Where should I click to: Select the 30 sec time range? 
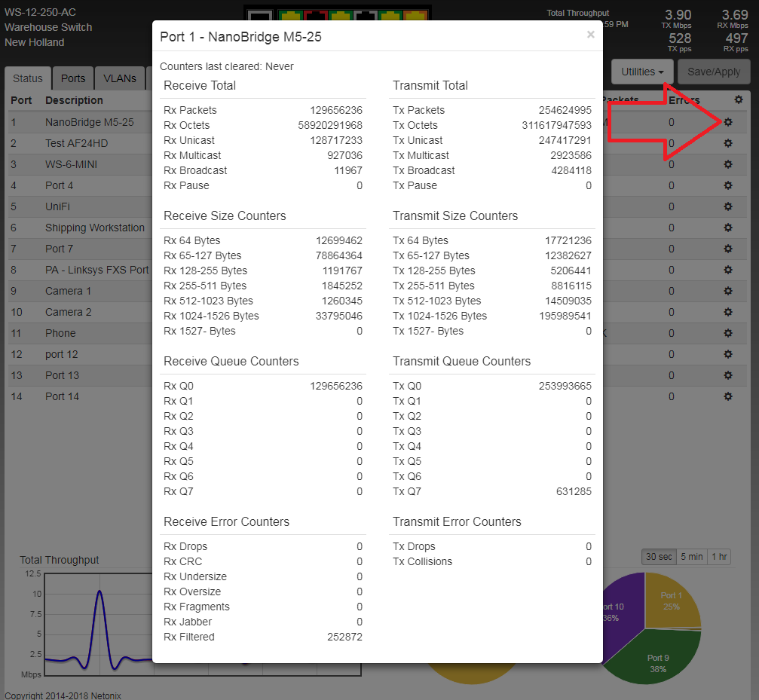pyautogui.click(x=659, y=557)
